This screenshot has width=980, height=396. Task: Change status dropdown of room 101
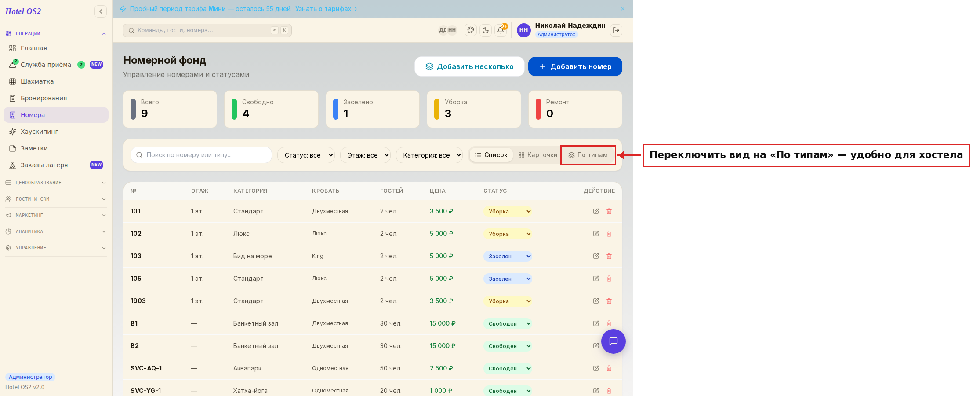pos(508,211)
